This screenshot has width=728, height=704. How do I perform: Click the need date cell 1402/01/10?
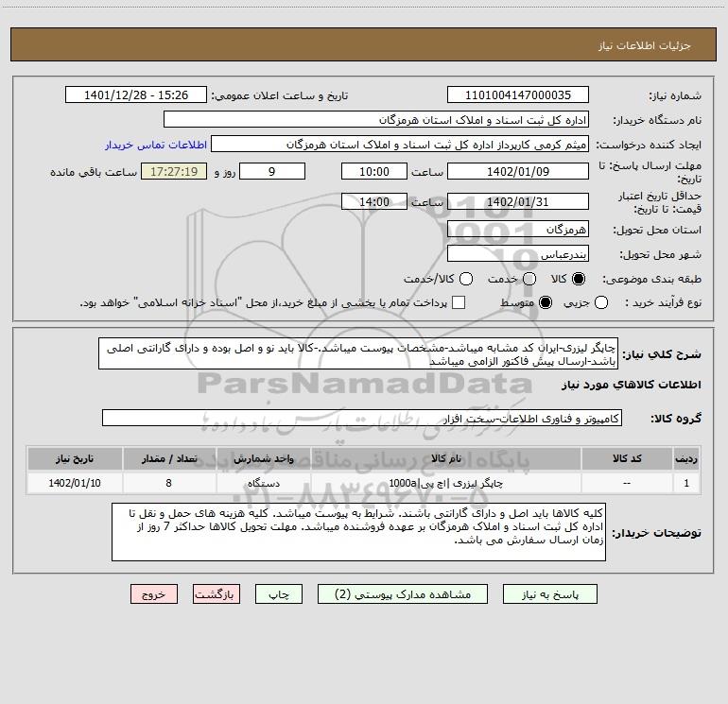[x=75, y=483]
